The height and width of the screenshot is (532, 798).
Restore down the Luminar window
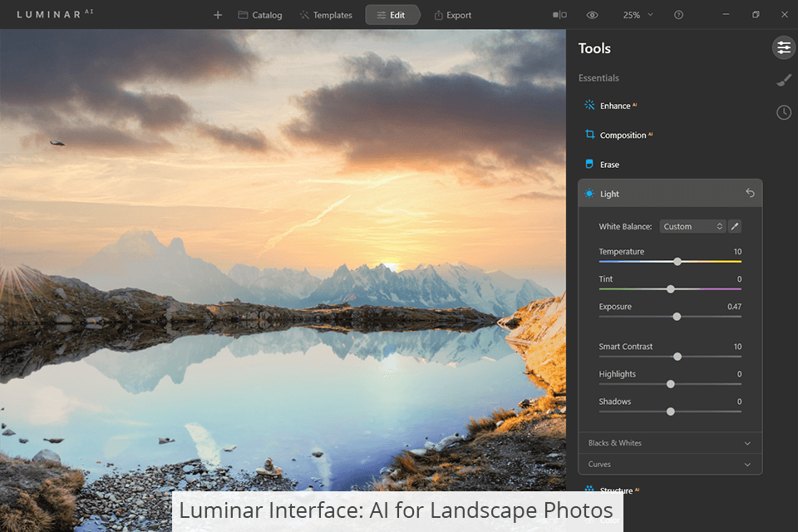756,15
